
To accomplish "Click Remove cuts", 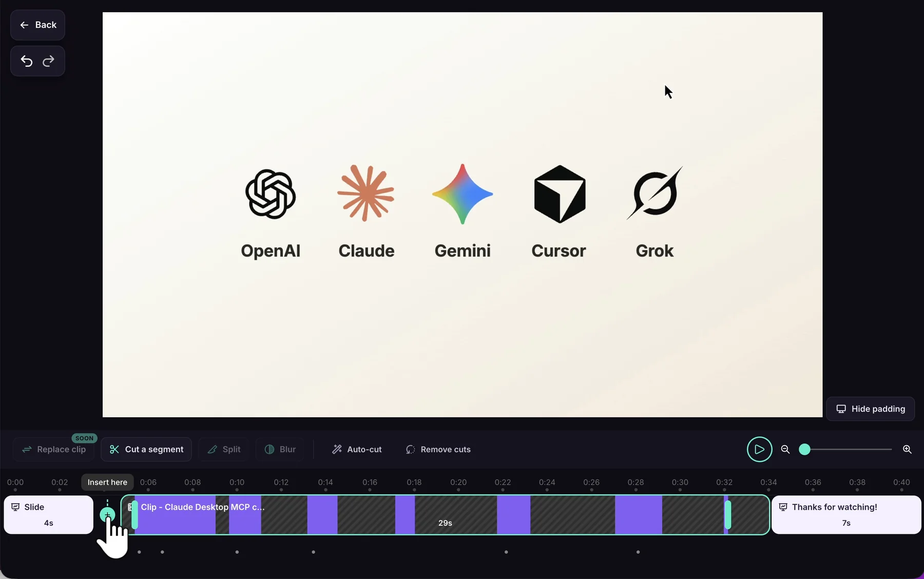I will 438,449.
